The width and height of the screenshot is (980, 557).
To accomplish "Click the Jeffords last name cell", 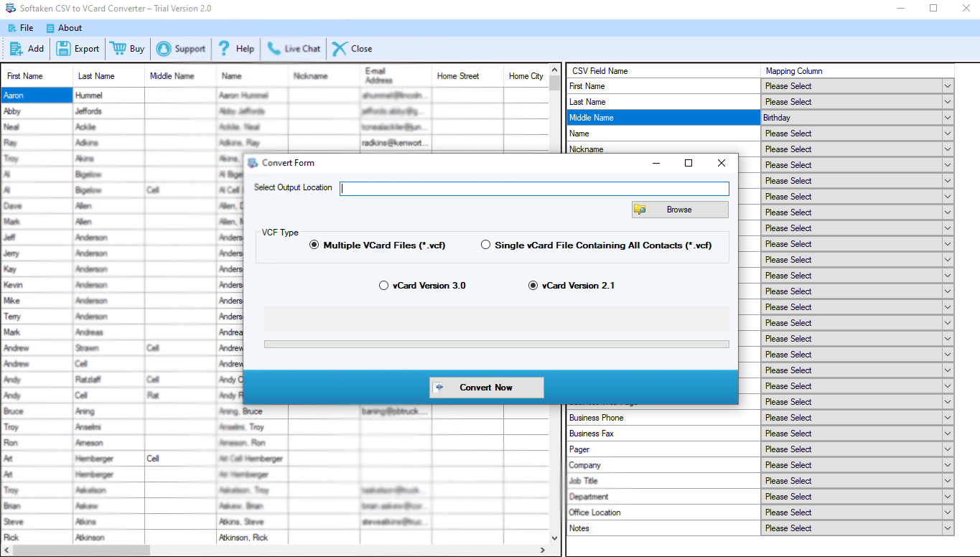I will (x=108, y=111).
